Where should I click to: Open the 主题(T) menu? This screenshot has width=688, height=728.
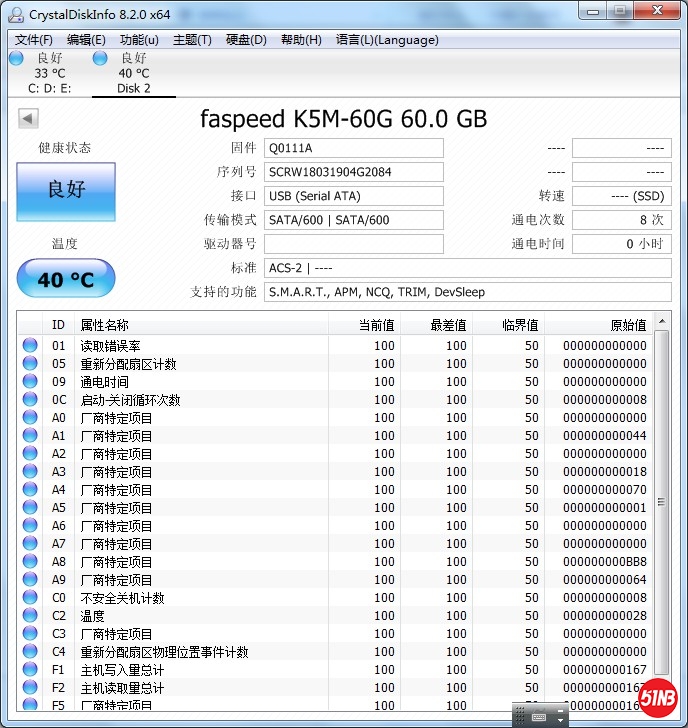click(192, 40)
